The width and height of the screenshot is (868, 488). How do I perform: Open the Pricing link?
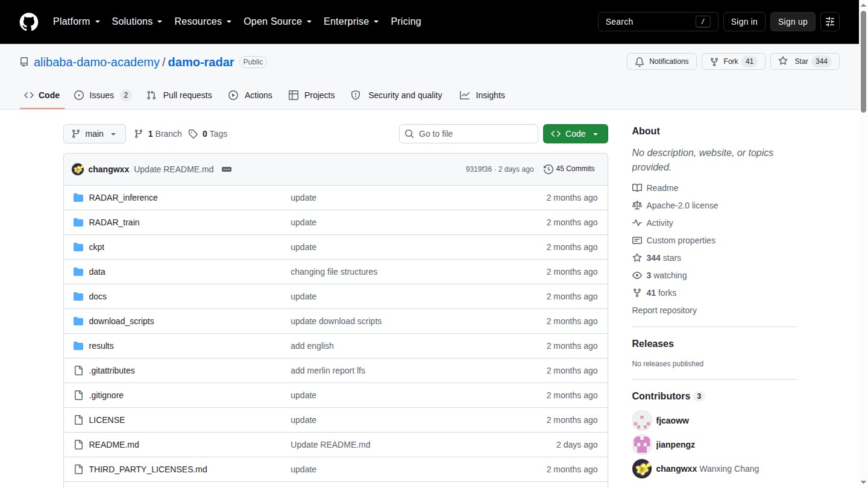[x=406, y=22]
